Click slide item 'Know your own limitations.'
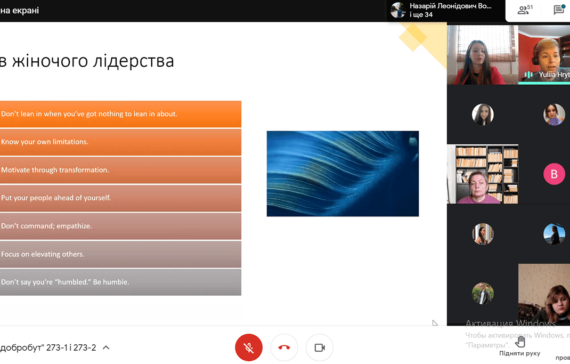The width and height of the screenshot is (570, 364). click(x=120, y=142)
